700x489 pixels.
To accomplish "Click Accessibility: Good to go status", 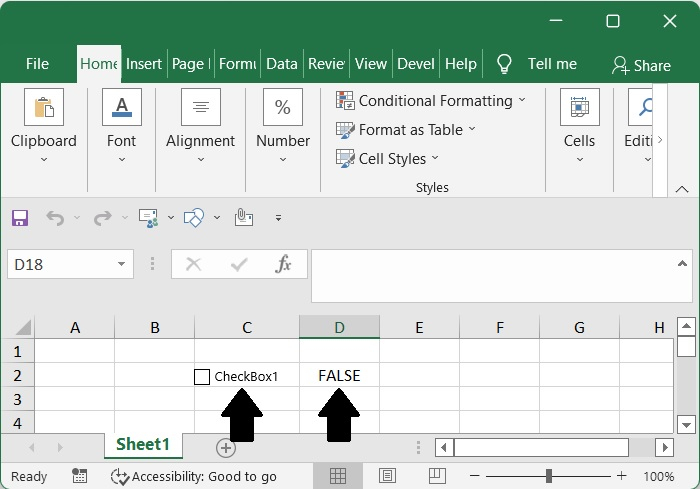I will pos(194,476).
